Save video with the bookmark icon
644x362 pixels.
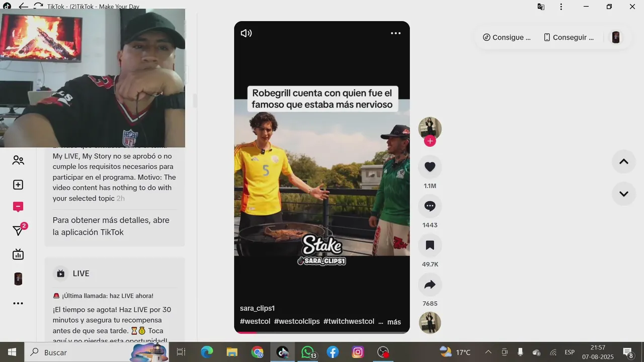coord(430,245)
